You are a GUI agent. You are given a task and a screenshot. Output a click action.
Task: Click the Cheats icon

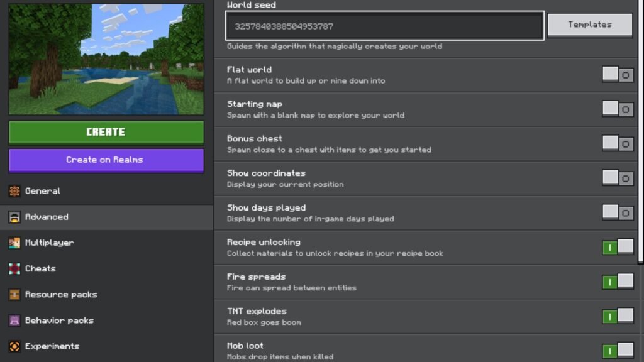pyautogui.click(x=14, y=268)
